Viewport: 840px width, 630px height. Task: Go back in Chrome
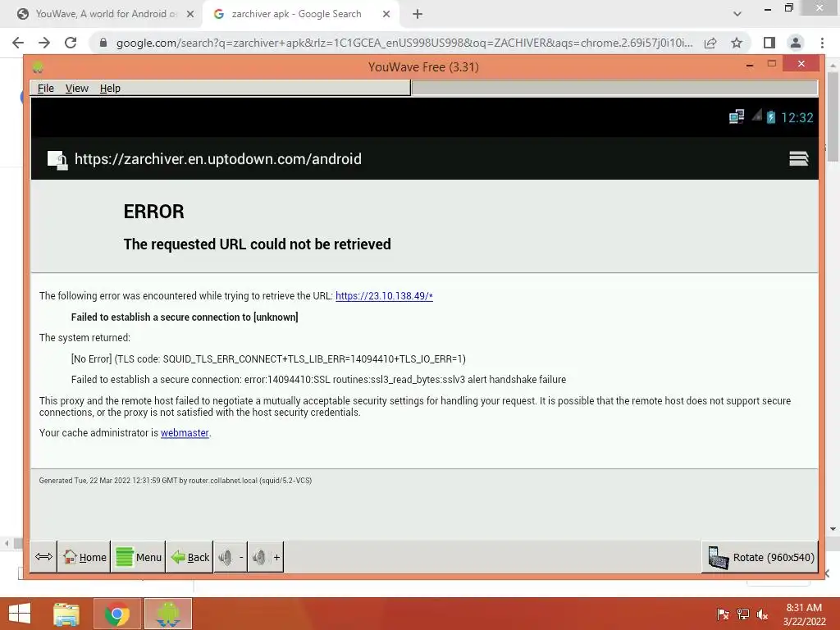(x=18, y=43)
